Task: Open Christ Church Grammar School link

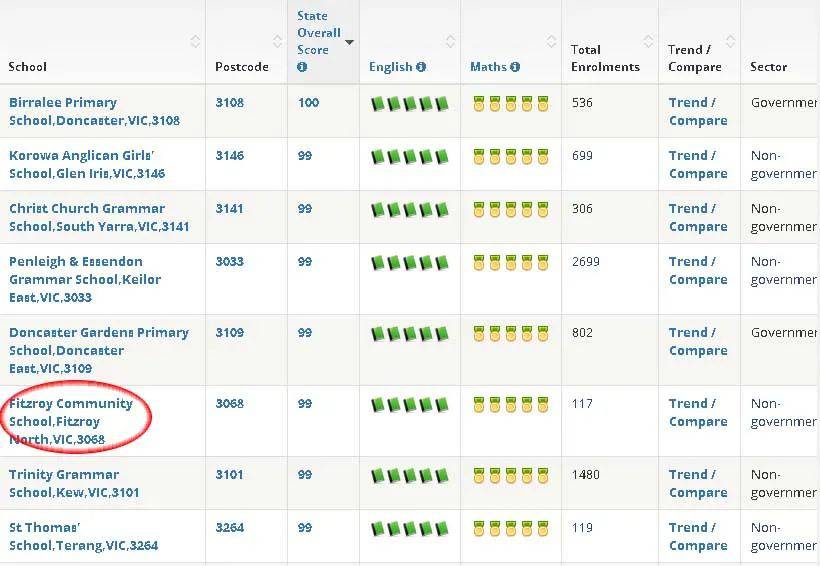Action: (99, 217)
